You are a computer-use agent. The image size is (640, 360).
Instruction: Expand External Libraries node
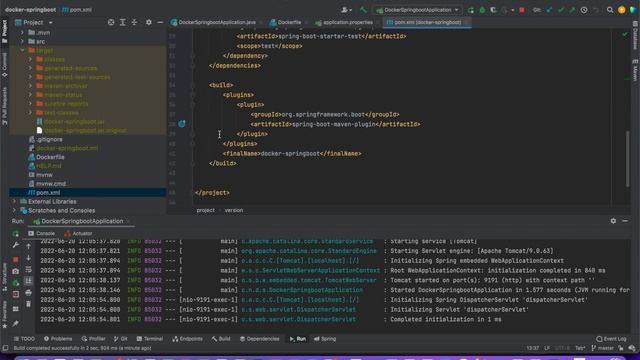pyautogui.click(x=15, y=201)
